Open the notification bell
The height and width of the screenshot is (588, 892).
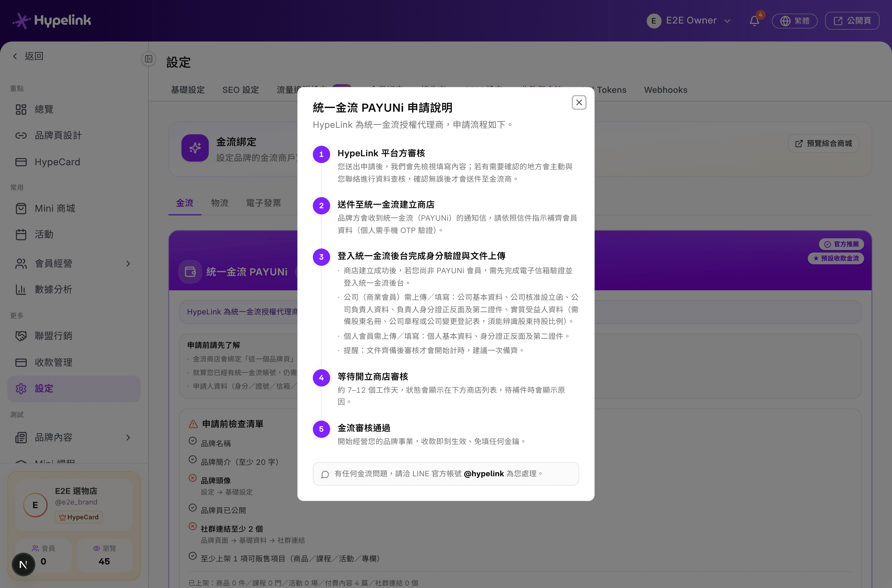click(755, 21)
